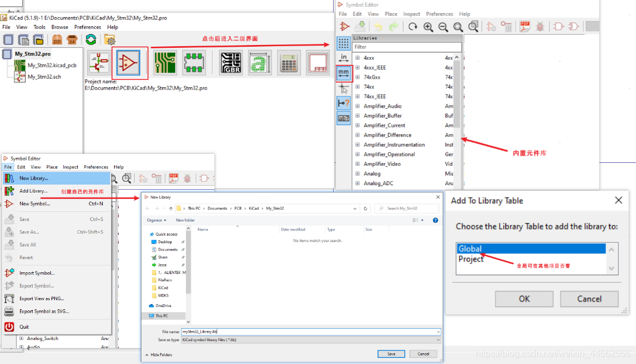Image resolution: width=636 pixels, height=364 pixels.
Task: Switch units to inches
Action: pos(343,58)
